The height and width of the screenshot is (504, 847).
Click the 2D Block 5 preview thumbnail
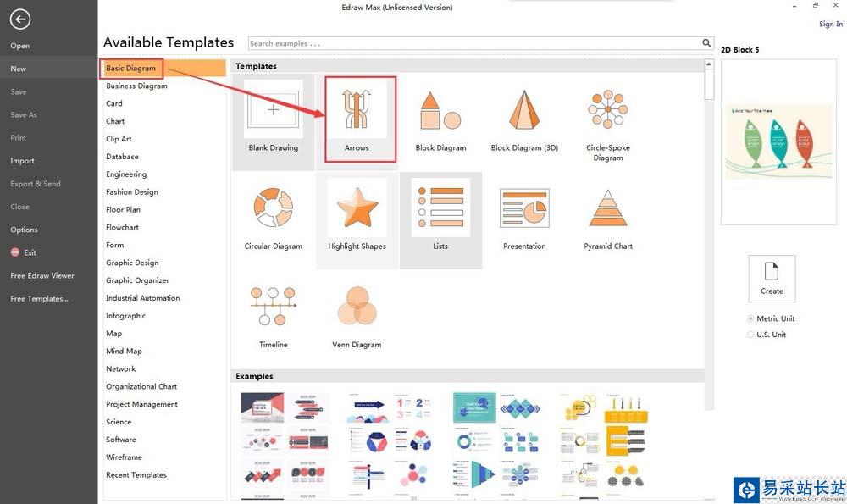(x=778, y=142)
